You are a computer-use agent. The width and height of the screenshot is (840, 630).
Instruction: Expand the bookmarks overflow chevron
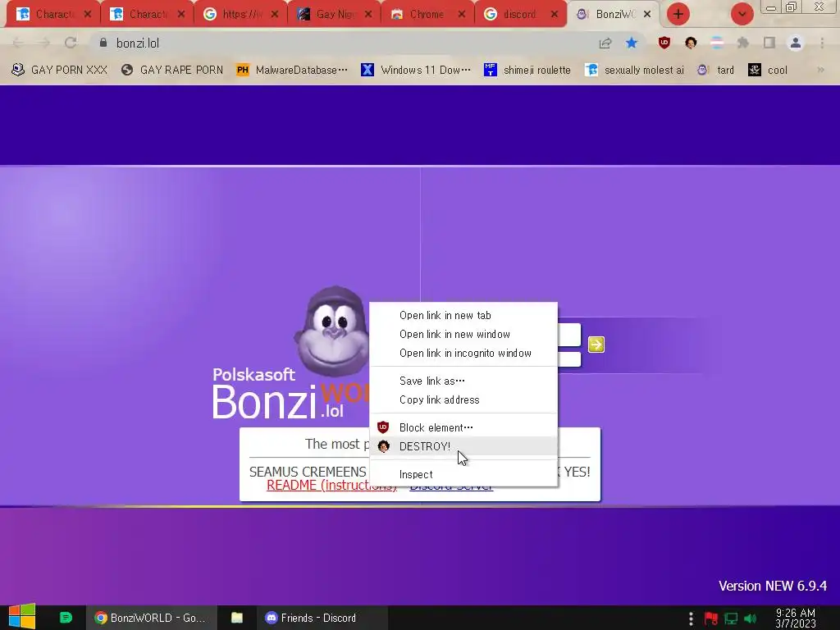coord(820,71)
